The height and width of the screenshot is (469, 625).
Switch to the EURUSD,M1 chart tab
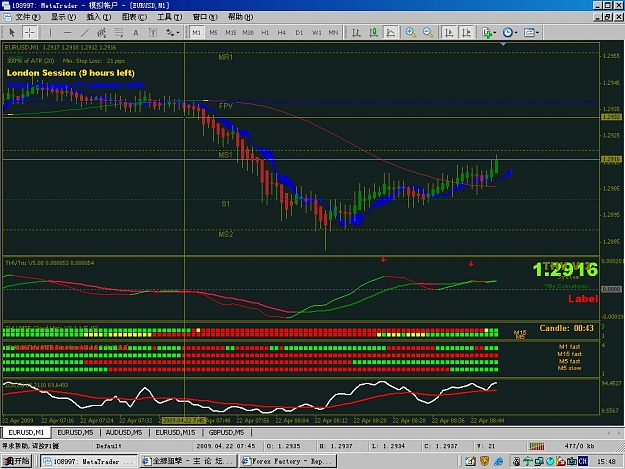[26, 433]
